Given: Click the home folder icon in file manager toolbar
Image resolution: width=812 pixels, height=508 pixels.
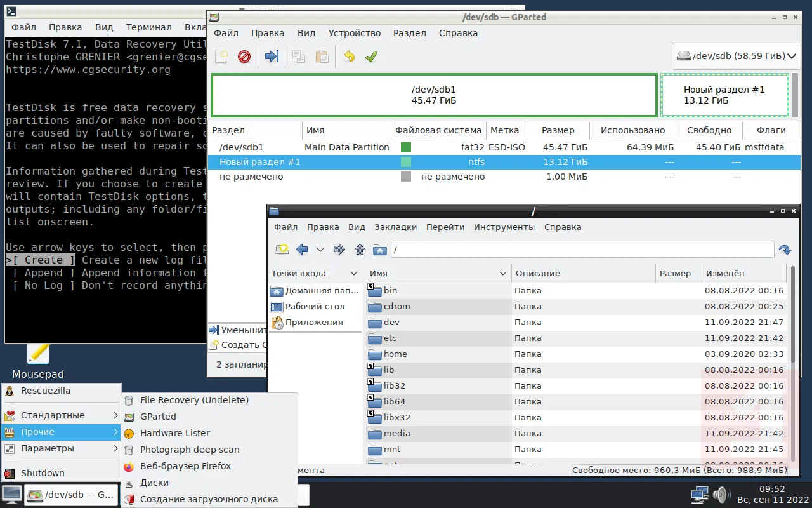Looking at the screenshot, I should [380, 250].
